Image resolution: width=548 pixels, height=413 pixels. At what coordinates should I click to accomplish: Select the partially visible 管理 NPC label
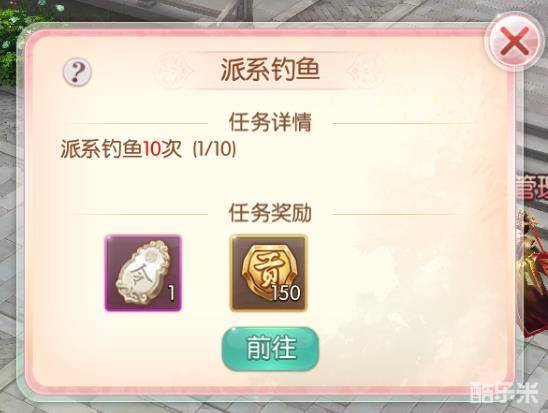click(x=532, y=186)
